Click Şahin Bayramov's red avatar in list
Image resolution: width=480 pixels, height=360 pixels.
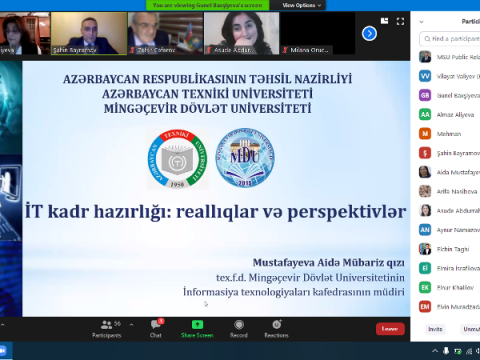pyautogui.click(x=425, y=153)
